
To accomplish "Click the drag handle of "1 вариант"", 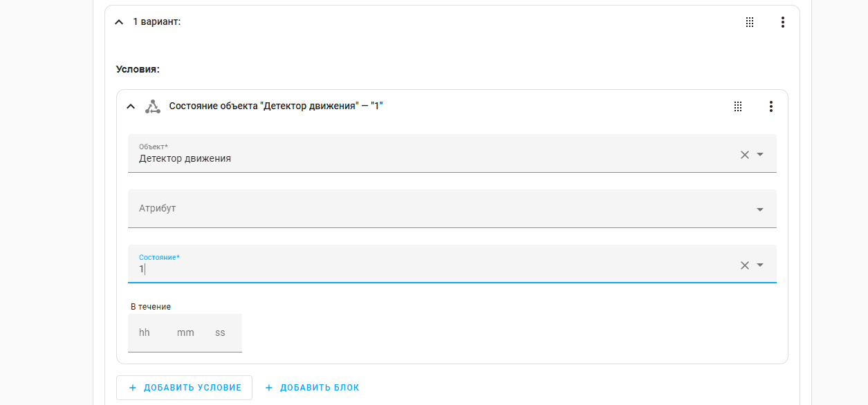I will point(750,22).
